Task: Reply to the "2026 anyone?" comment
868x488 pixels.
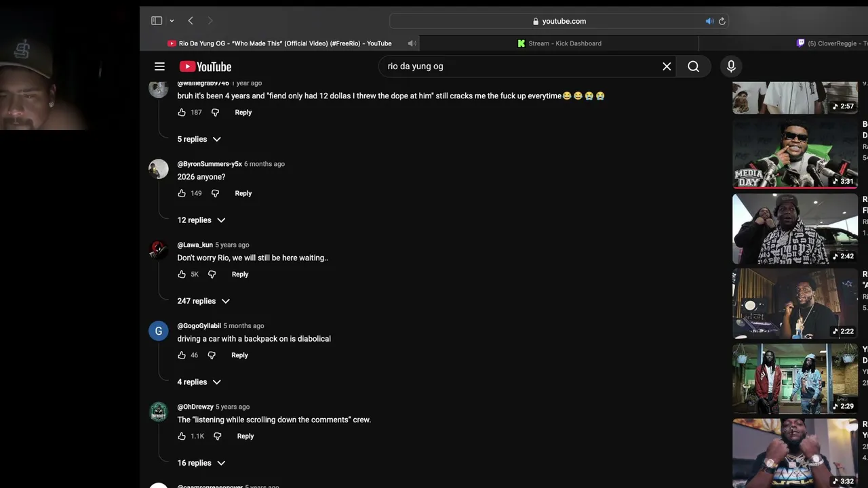Action: (x=243, y=193)
